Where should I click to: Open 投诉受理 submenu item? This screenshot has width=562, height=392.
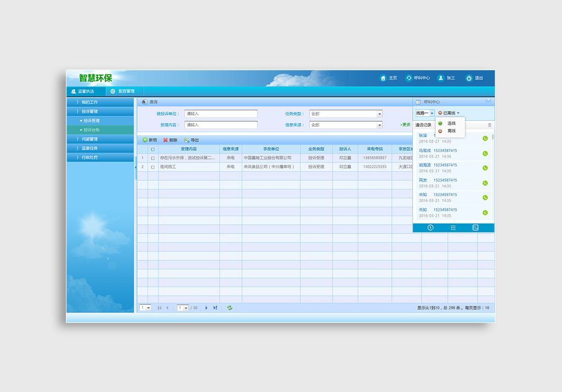click(x=100, y=121)
